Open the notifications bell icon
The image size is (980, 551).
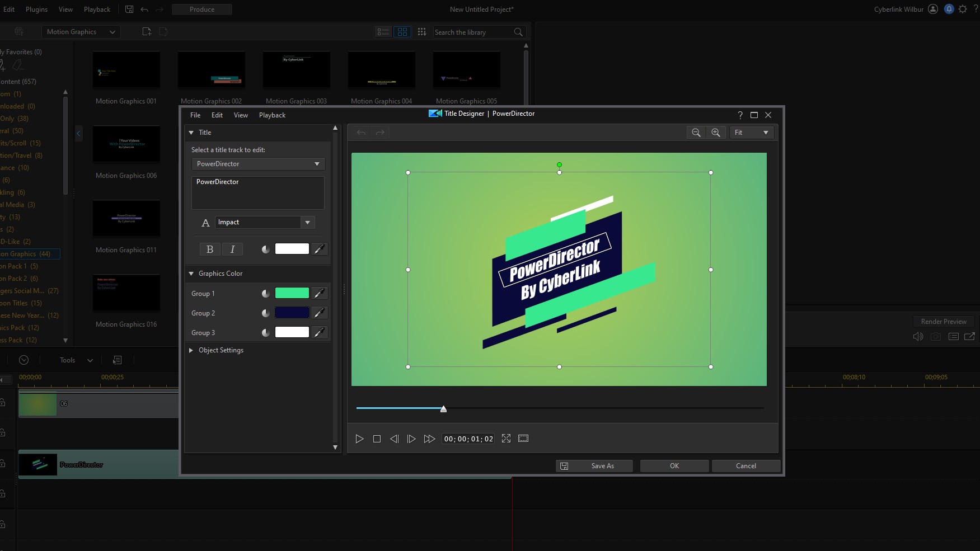coord(949,9)
